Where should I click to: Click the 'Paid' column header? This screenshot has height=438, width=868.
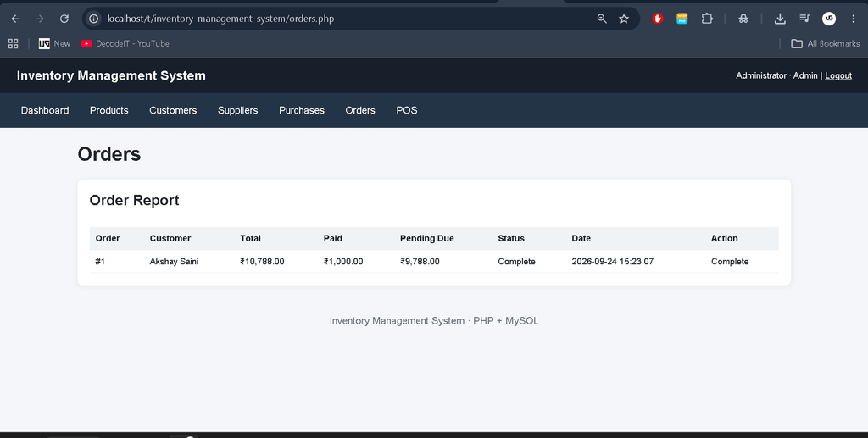coord(332,238)
